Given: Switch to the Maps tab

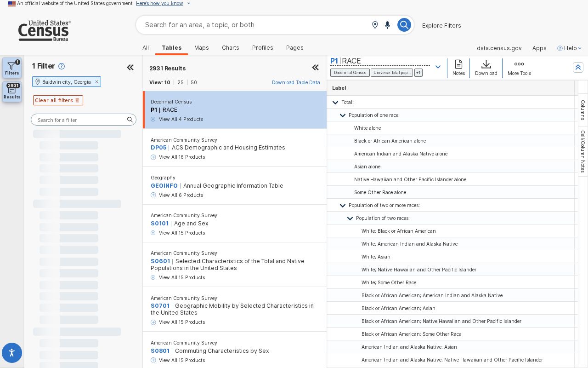Looking at the screenshot, I should [x=202, y=48].
